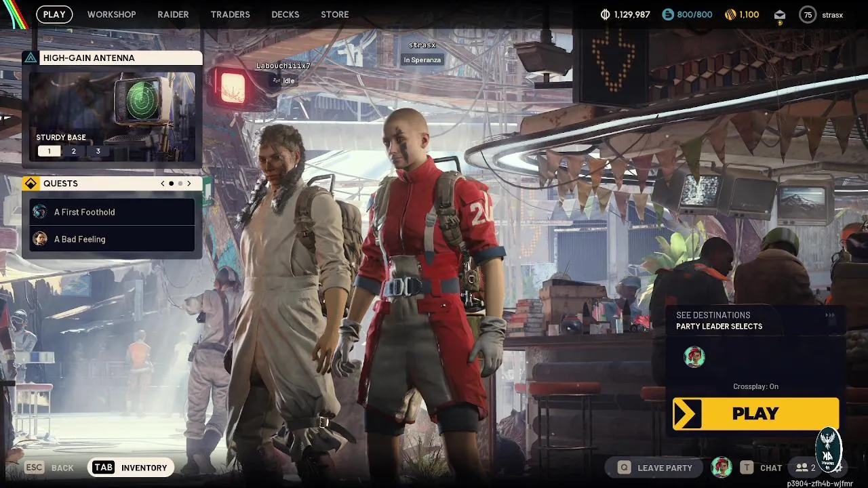The image size is (868, 488).
Task: Click the TAB key icon
Action: tap(103, 467)
